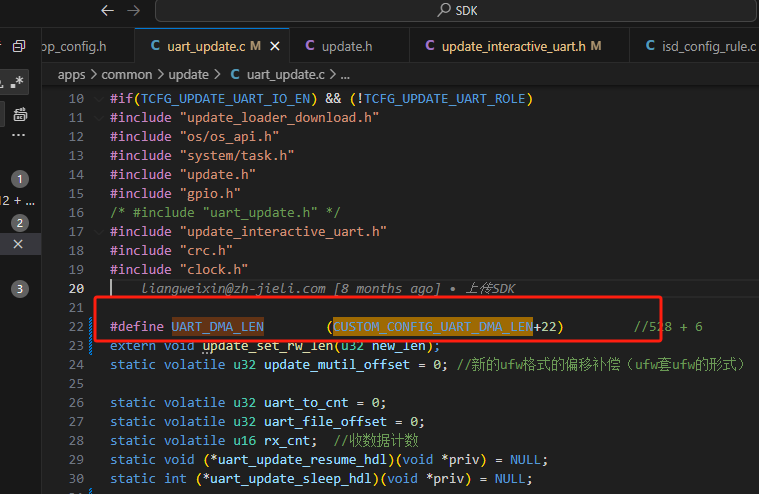Switch to the update_interactive_uart.h tab
The width and height of the screenshot is (759, 494).
pos(519,46)
